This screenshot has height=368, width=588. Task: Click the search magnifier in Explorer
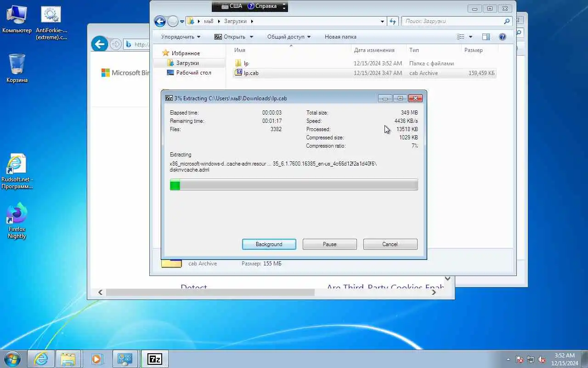pyautogui.click(x=507, y=21)
